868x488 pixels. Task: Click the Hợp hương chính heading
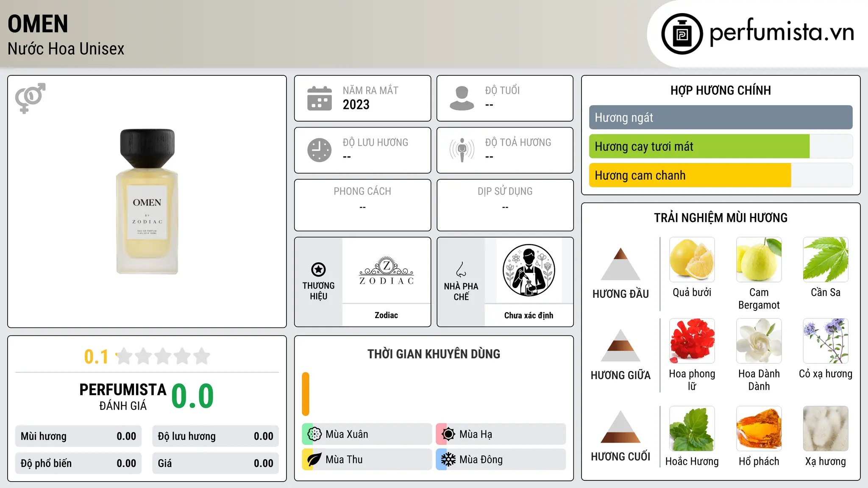click(x=721, y=90)
